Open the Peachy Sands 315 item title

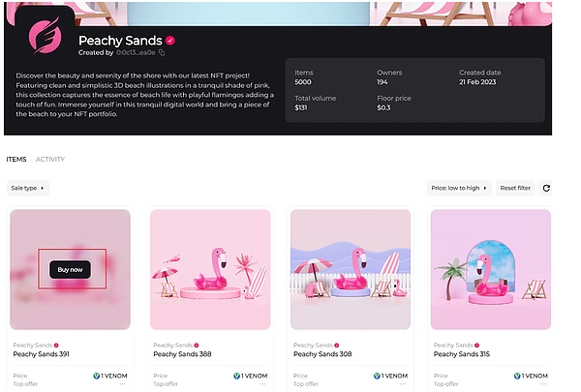pos(462,354)
